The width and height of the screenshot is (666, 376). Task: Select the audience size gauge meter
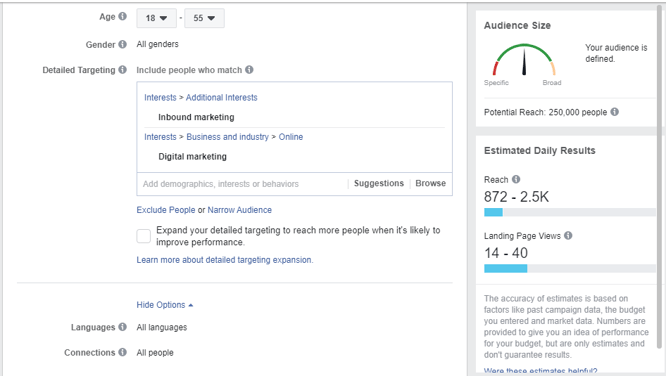point(524,60)
